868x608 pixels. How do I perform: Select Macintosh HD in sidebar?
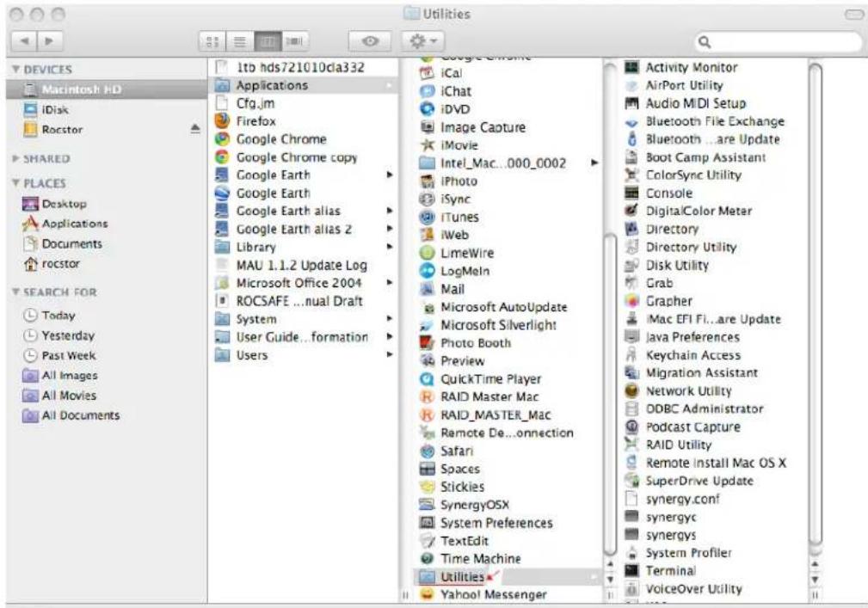tap(107, 89)
